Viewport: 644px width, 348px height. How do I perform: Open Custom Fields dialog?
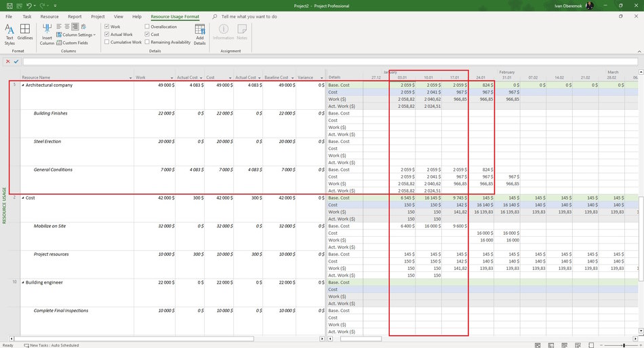pyautogui.click(x=72, y=42)
